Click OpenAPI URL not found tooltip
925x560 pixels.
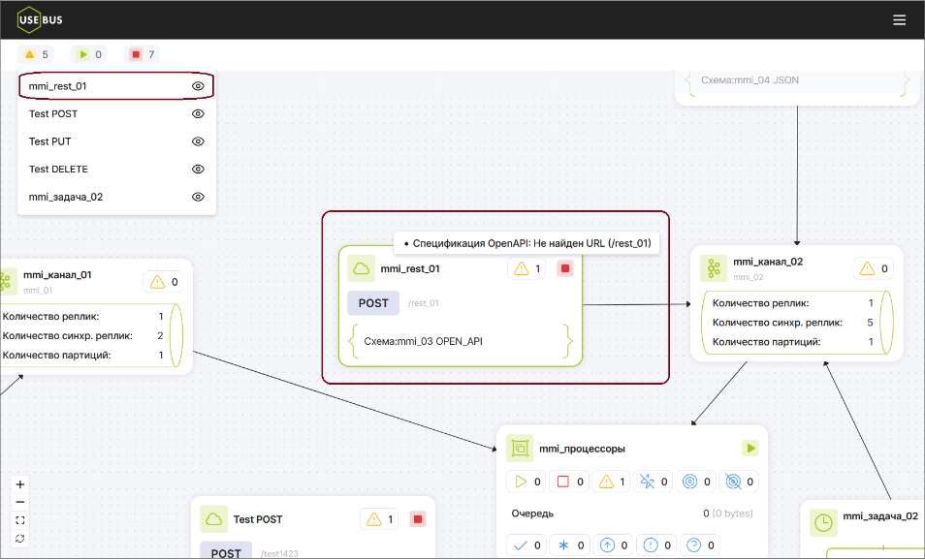[x=526, y=243]
